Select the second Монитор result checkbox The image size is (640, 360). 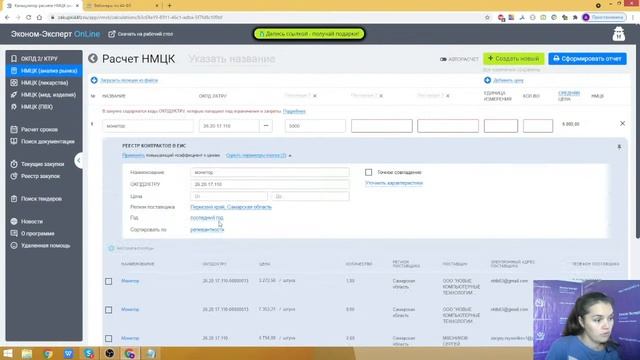[x=109, y=310]
